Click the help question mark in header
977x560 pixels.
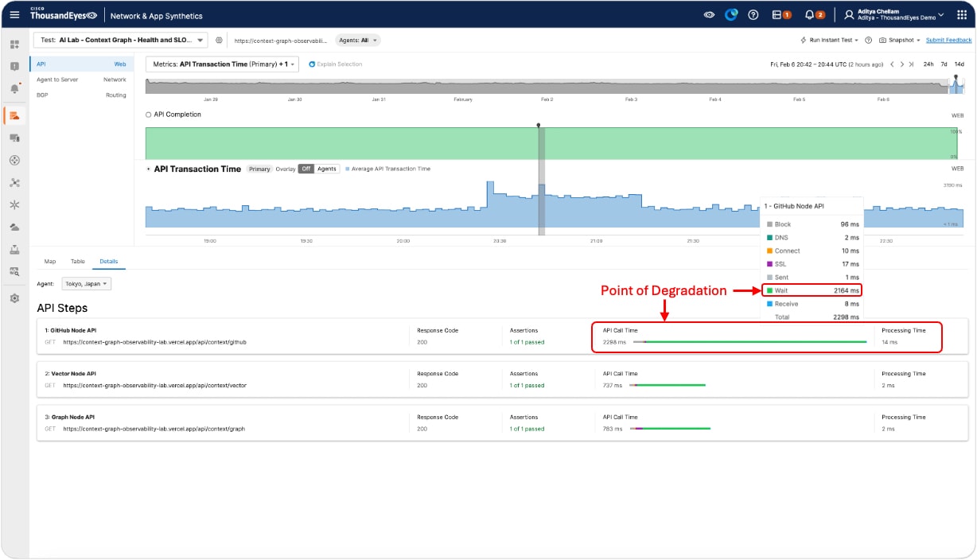point(753,15)
